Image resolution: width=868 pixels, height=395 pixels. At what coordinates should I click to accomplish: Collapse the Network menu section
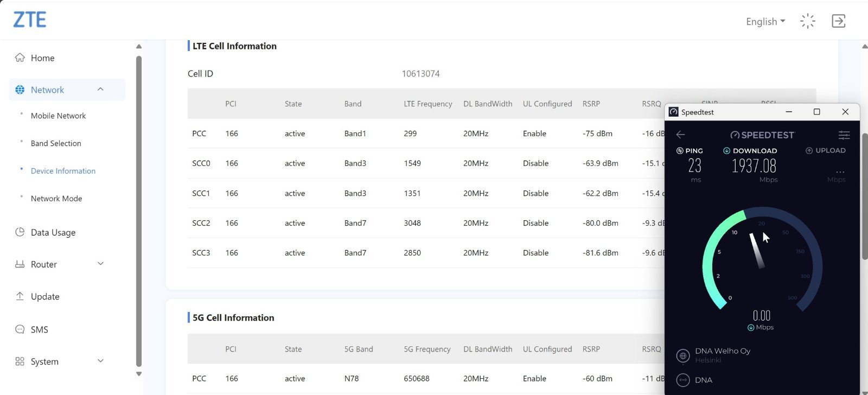tap(100, 90)
